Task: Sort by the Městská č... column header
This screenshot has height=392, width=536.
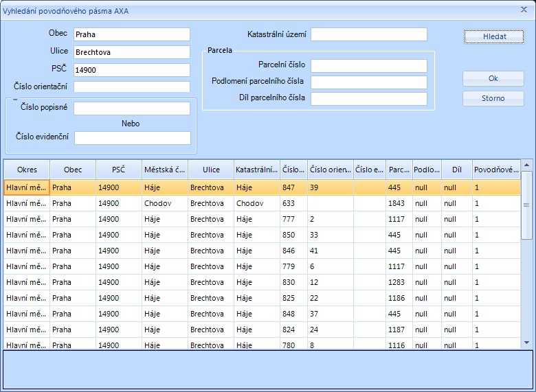Action: coord(165,170)
